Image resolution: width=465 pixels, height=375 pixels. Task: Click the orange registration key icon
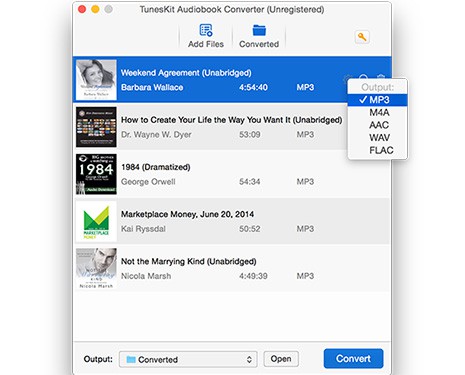(x=362, y=37)
